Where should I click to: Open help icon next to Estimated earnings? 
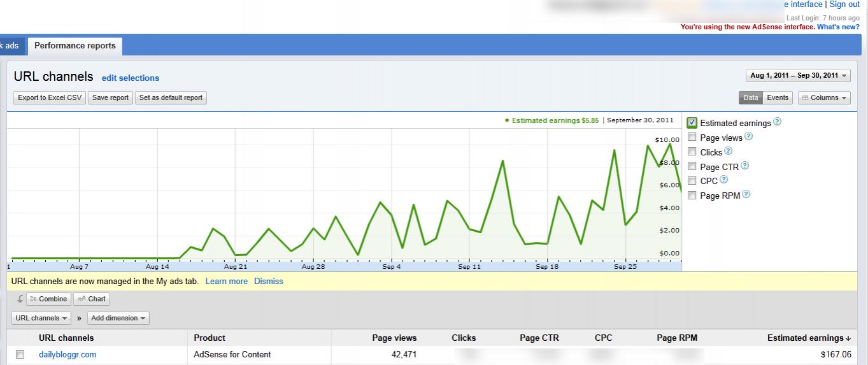(x=777, y=122)
